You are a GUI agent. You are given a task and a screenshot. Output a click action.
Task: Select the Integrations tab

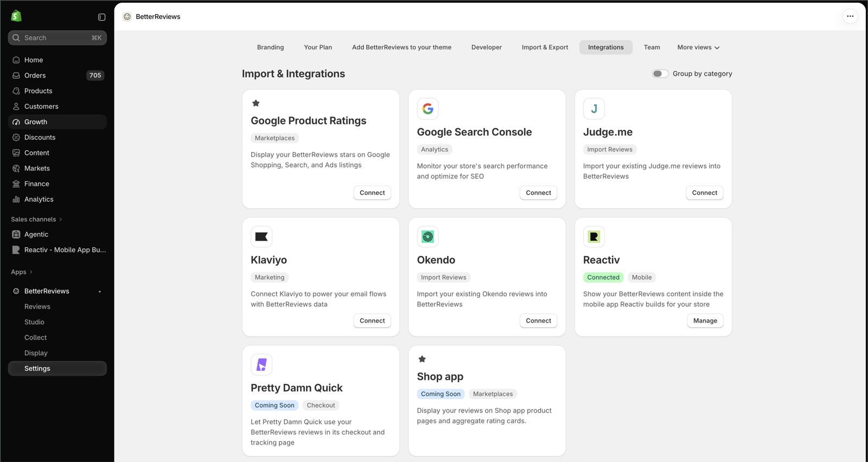pyautogui.click(x=605, y=47)
